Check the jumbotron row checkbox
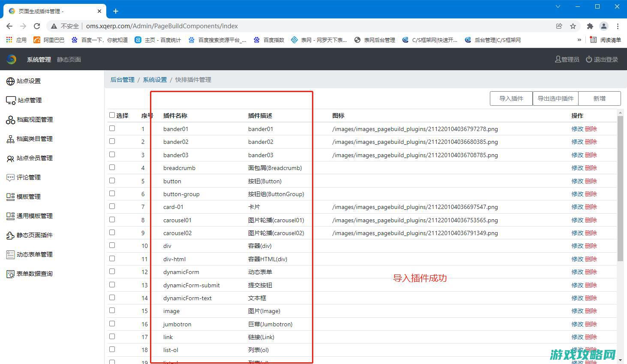 112,323
